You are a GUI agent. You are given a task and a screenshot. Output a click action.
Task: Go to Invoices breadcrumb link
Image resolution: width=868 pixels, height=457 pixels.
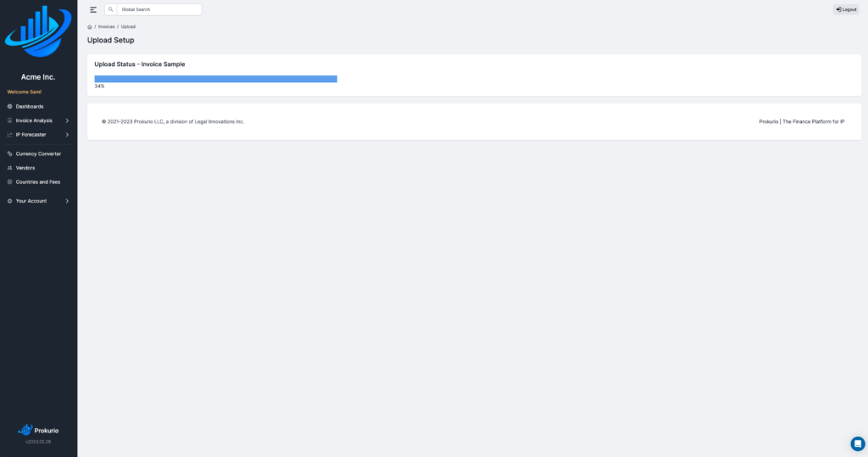click(106, 26)
